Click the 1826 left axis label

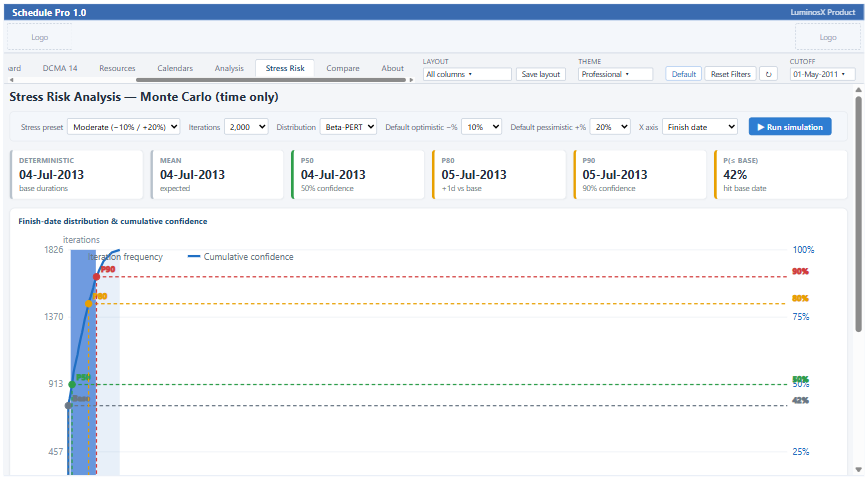point(54,250)
